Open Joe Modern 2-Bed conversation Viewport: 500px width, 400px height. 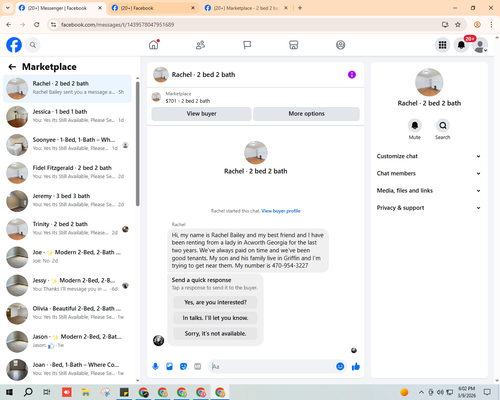point(67,257)
